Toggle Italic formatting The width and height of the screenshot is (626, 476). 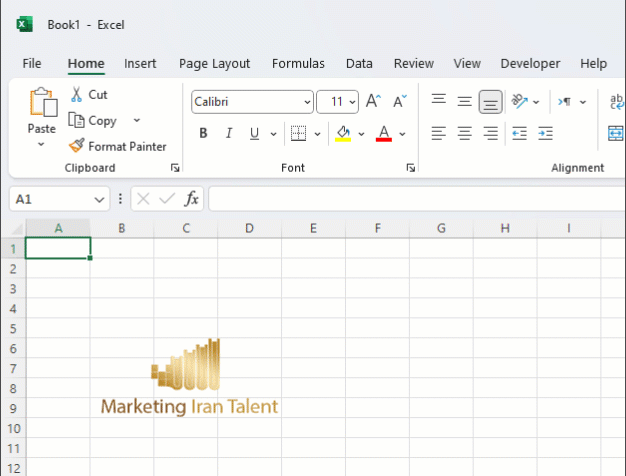click(229, 133)
